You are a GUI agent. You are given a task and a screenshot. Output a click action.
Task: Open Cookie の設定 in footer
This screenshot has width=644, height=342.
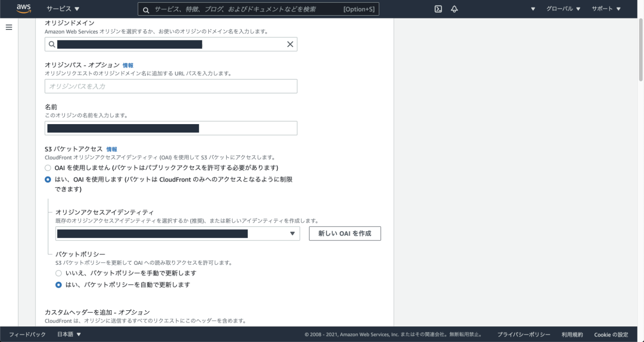(611, 335)
